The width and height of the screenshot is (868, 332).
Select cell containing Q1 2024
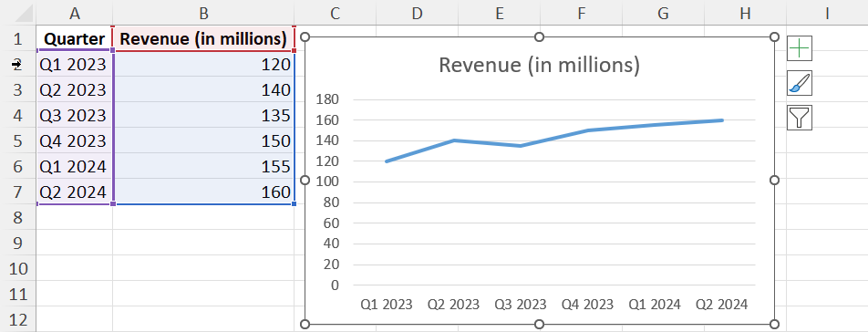(74, 166)
